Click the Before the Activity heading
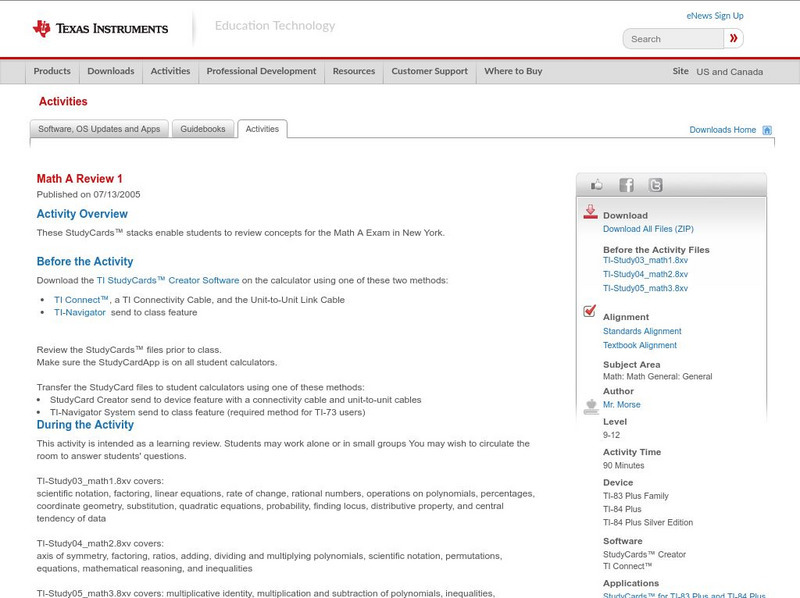The image size is (800, 598). tap(85, 261)
